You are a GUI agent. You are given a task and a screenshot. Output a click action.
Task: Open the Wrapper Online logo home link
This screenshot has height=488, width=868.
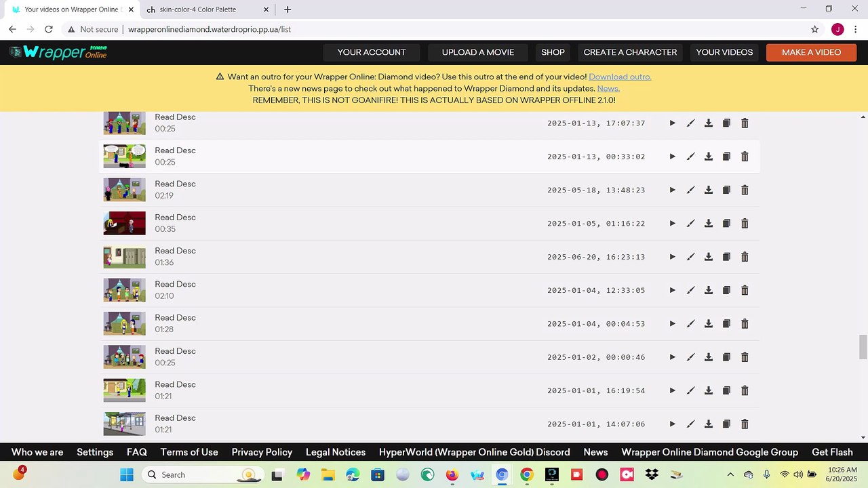[x=58, y=52]
